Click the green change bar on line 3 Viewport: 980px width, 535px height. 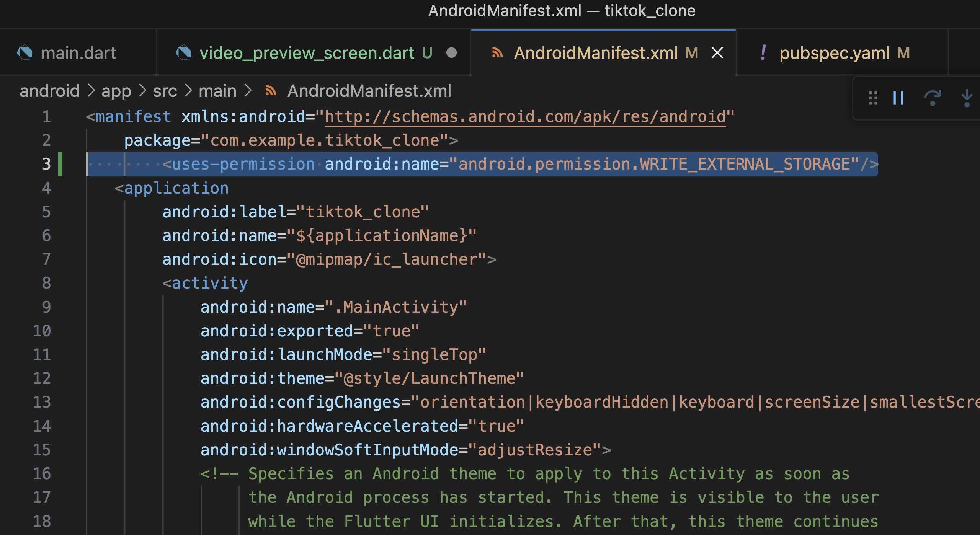(60, 164)
